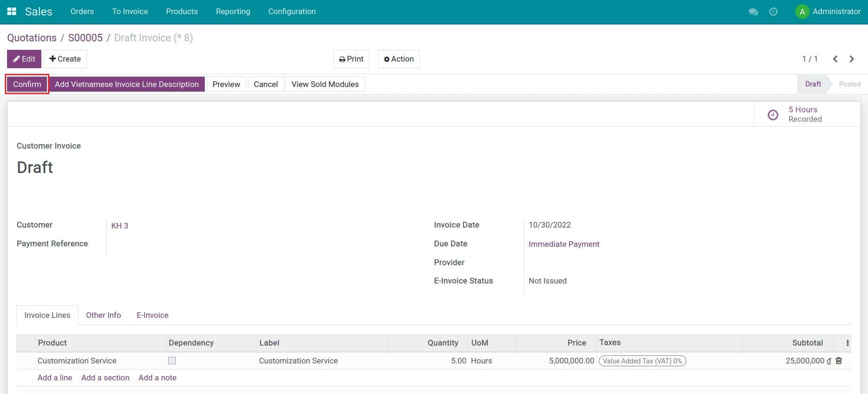The width and height of the screenshot is (868, 394).
Task: Switch to the Other Info tab
Action: click(103, 315)
